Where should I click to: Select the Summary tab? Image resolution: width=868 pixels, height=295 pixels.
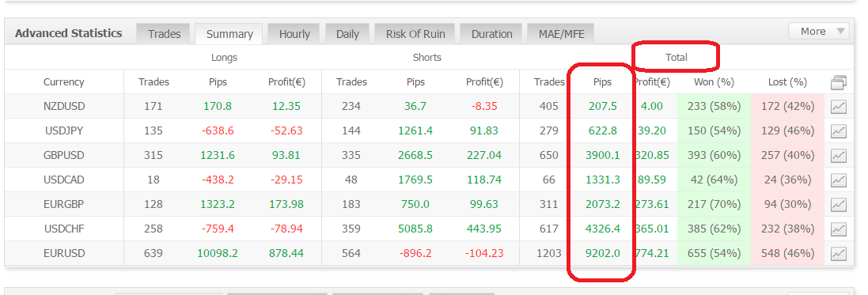click(x=229, y=34)
